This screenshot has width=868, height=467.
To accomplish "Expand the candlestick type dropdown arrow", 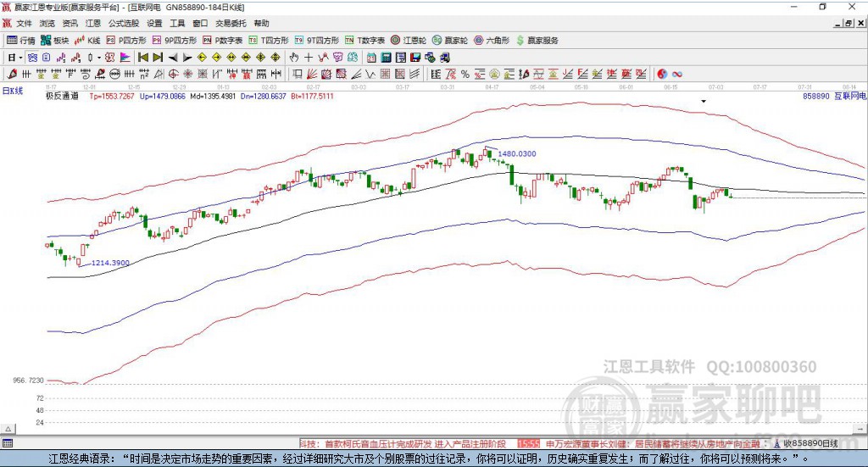I will click(99, 58).
